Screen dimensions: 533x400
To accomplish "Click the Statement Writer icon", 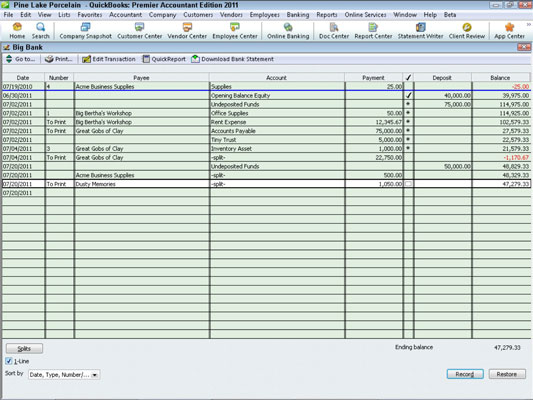I will tap(420, 27).
